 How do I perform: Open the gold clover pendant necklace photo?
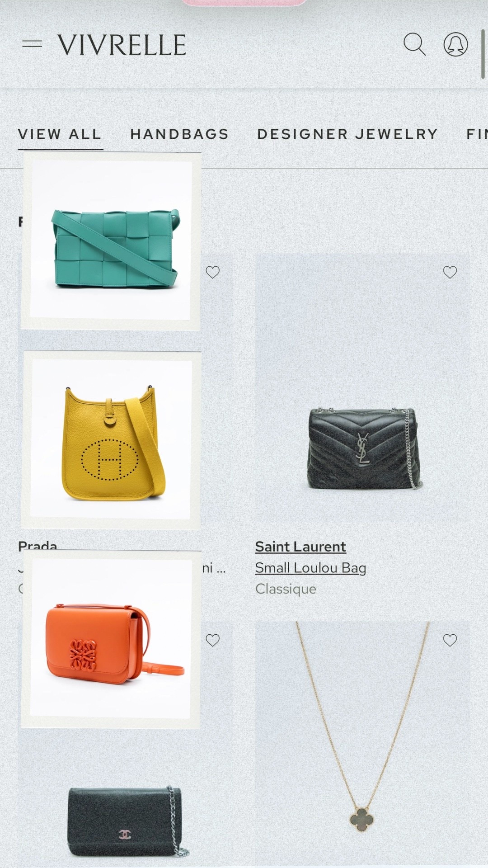[363, 745]
